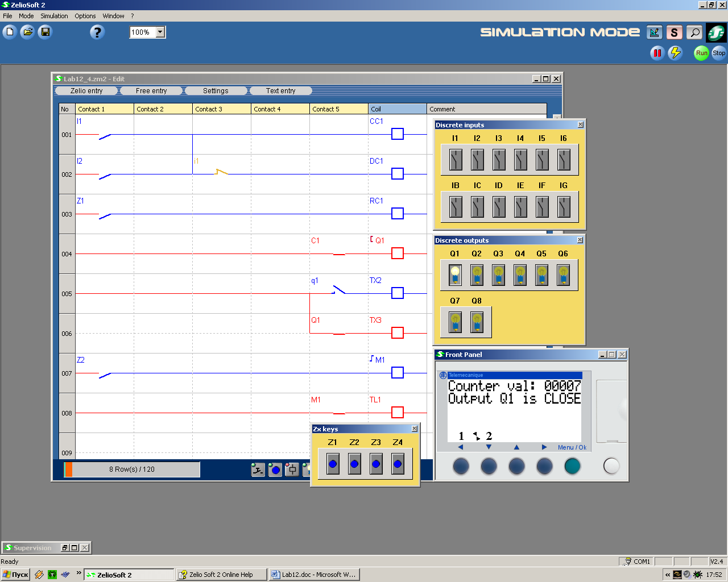The height and width of the screenshot is (582, 728).
Task: Click the Save diskette icon
Action: click(x=45, y=32)
